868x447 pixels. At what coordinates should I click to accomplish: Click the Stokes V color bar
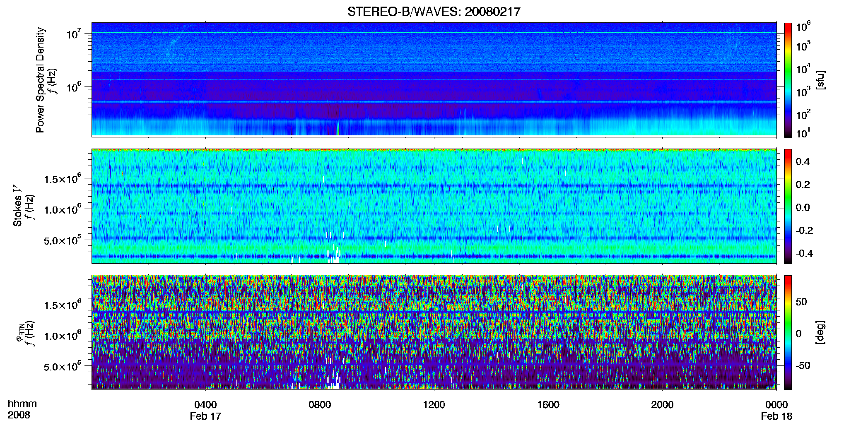point(788,206)
